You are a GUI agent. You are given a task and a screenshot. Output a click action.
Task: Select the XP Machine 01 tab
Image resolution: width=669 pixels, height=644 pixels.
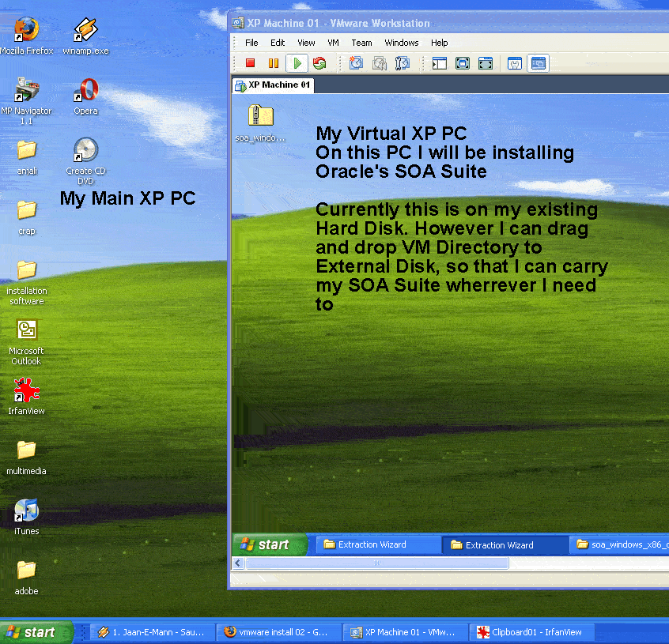coord(273,85)
